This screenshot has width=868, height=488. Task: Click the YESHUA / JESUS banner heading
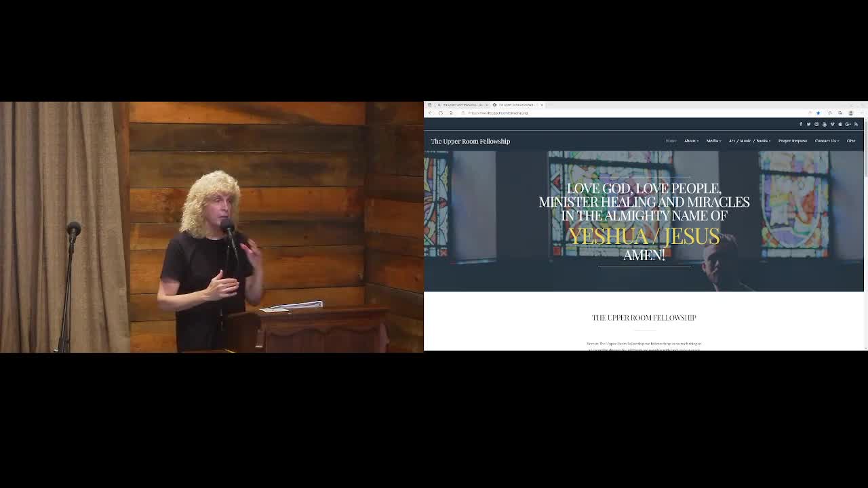644,236
